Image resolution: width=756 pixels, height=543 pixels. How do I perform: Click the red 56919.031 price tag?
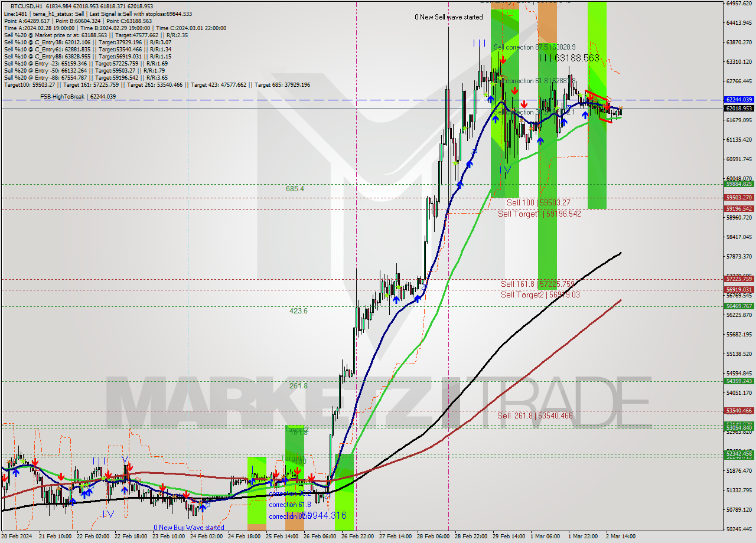pyautogui.click(x=739, y=289)
